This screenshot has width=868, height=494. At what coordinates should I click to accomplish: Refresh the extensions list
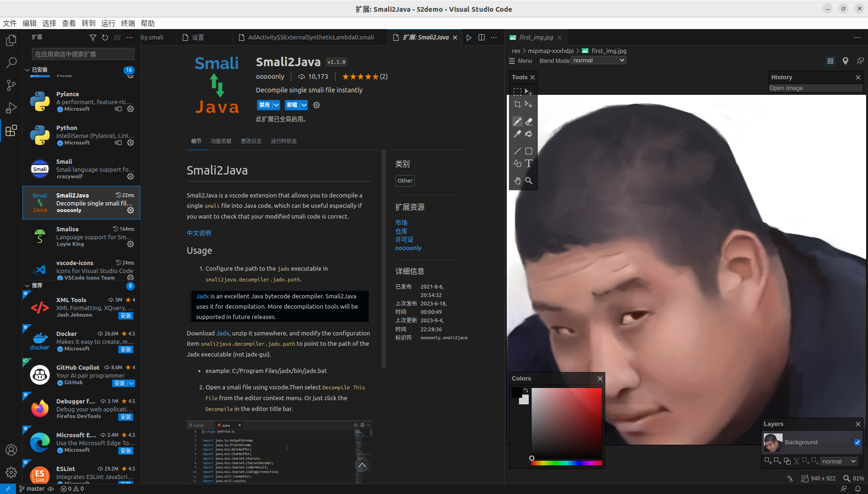[x=105, y=38]
